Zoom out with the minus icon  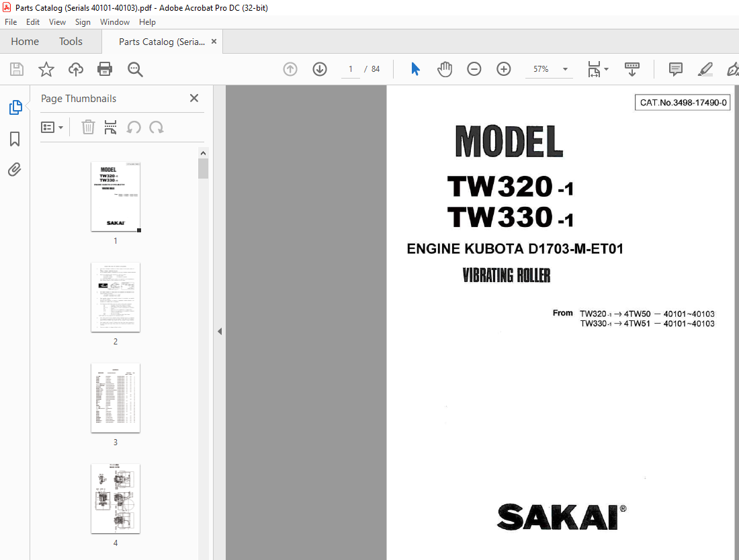coord(474,69)
